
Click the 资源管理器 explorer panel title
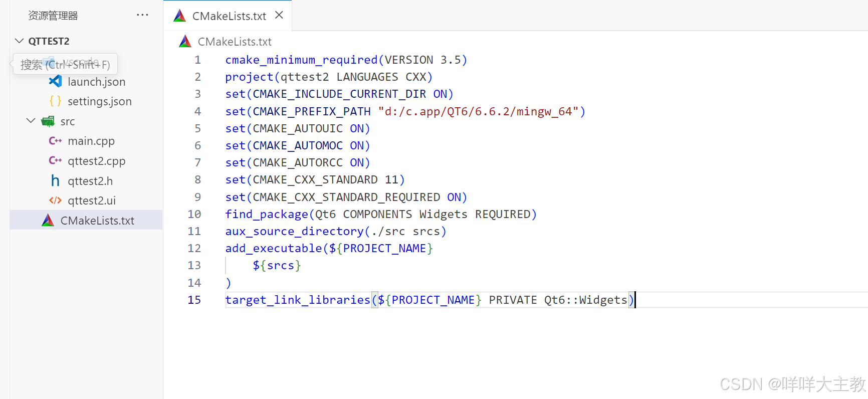(x=53, y=16)
